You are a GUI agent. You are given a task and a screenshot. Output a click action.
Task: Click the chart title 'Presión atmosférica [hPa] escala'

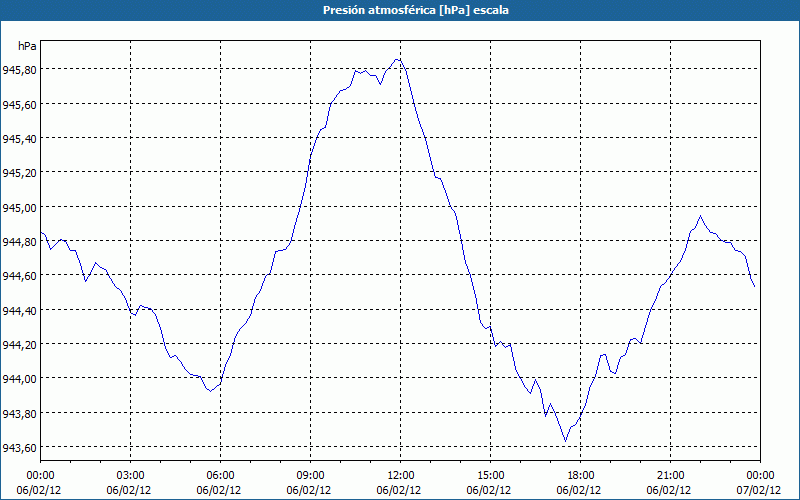416,10
